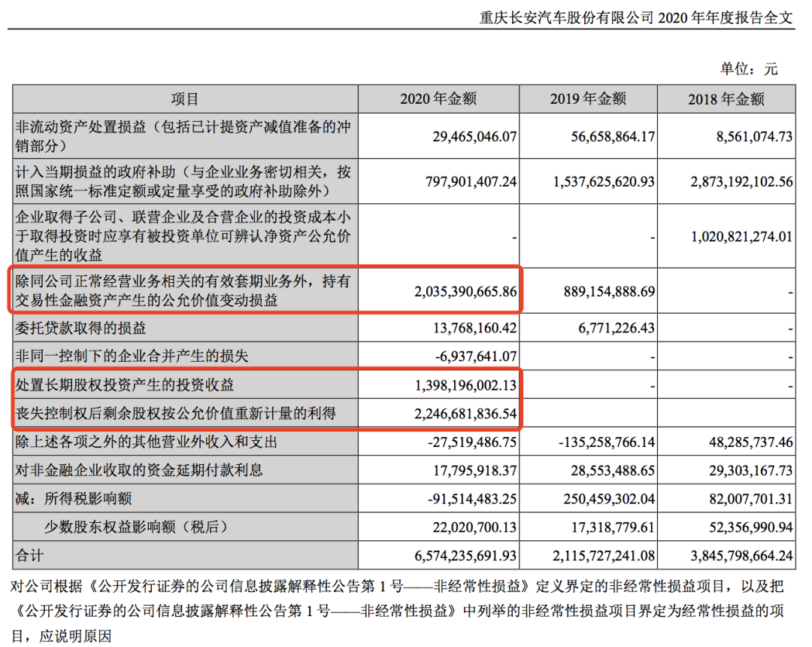
Task: Select the 合计 total row label
Action: click(x=29, y=555)
